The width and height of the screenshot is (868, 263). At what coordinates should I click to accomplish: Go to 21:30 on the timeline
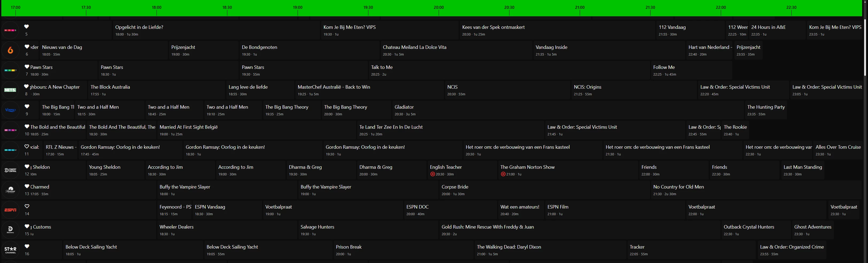pyautogui.click(x=650, y=7)
